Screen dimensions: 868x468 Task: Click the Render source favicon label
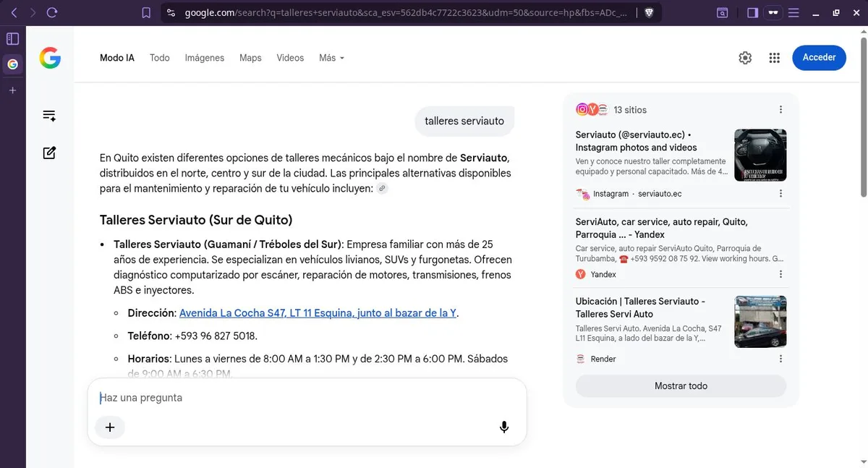pyautogui.click(x=596, y=359)
